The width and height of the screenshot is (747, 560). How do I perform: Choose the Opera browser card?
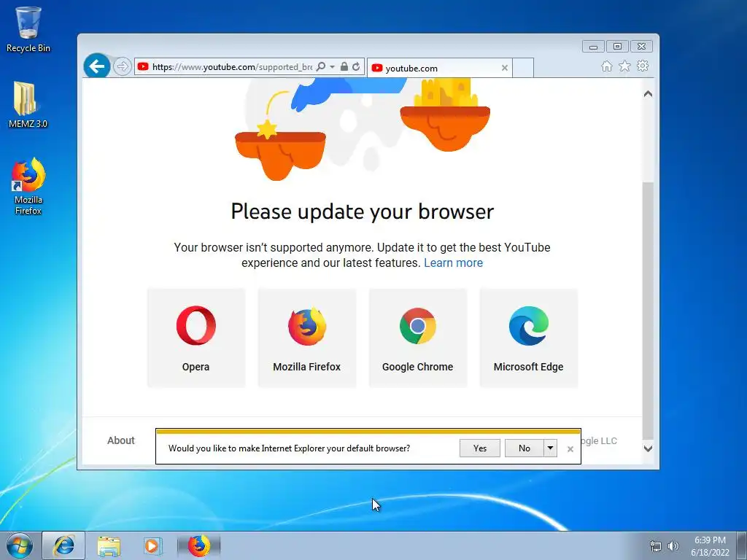coord(196,338)
